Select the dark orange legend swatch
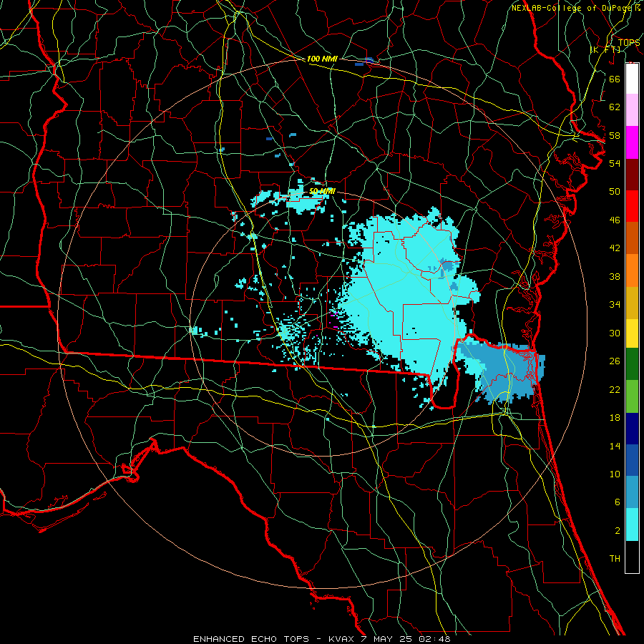This screenshot has height=644, width=644. click(x=632, y=238)
